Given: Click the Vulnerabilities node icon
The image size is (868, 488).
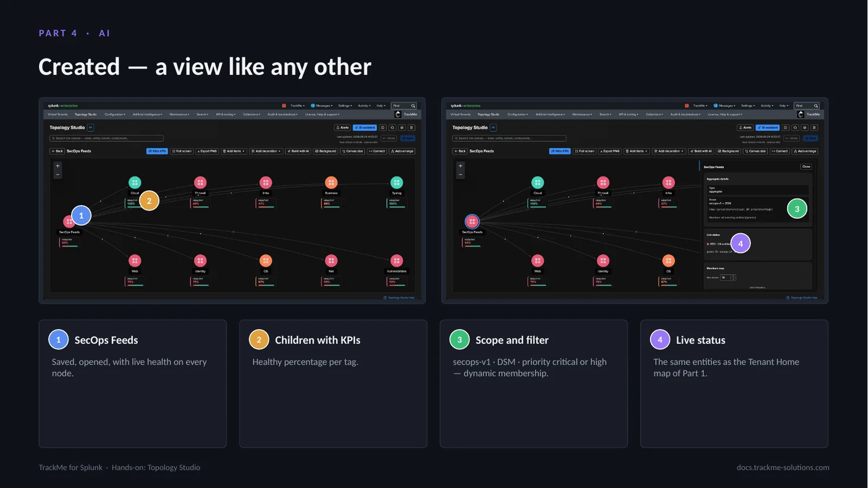Looking at the screenshot, I should tap(397, 261).
